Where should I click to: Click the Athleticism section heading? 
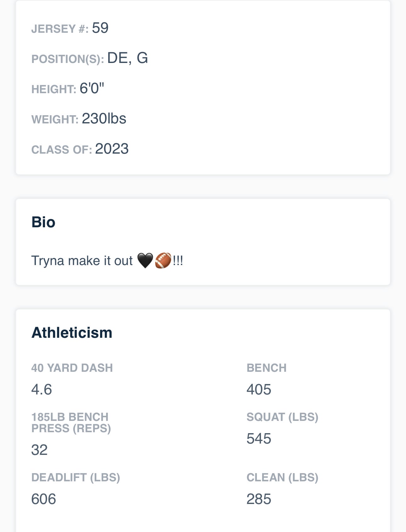pos(72,333)
